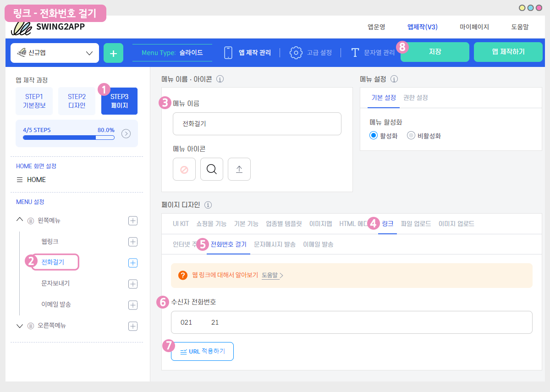Click the 저장 save button
The height and width of the screenshot is (392, 550).
coord(434,52)
